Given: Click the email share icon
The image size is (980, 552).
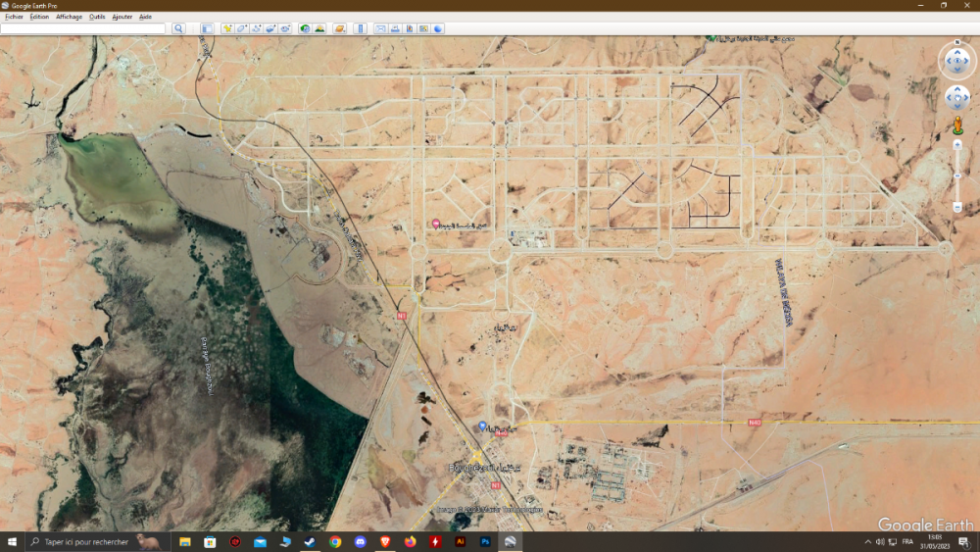Looking at the screenshot, I should (x=380, y=28).
